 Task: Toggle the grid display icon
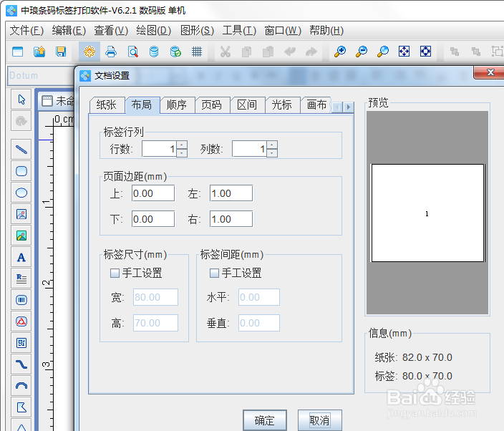tap(197, 52)
